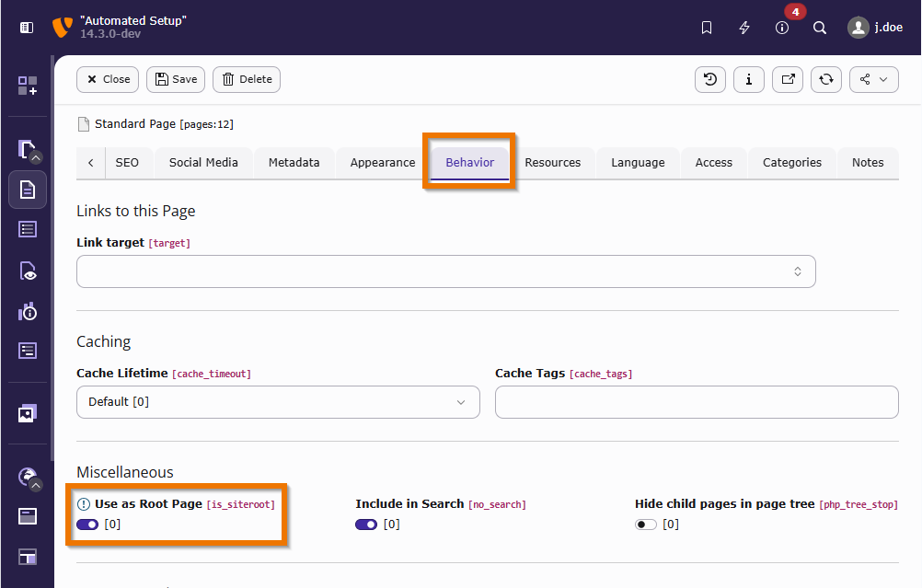922x588 pixels.
Task: Open record history clock icon
Action: point(710,79)
